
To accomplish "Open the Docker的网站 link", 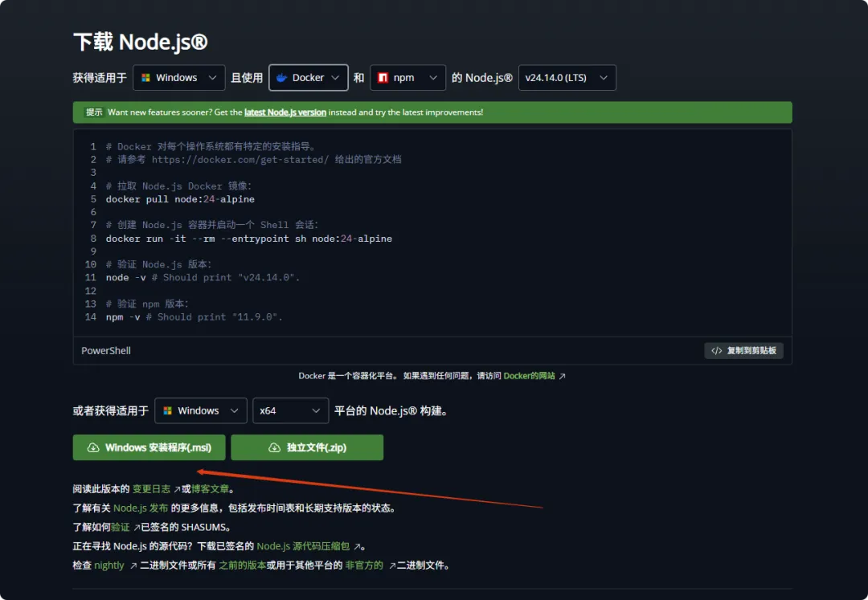I will point(529,376).
